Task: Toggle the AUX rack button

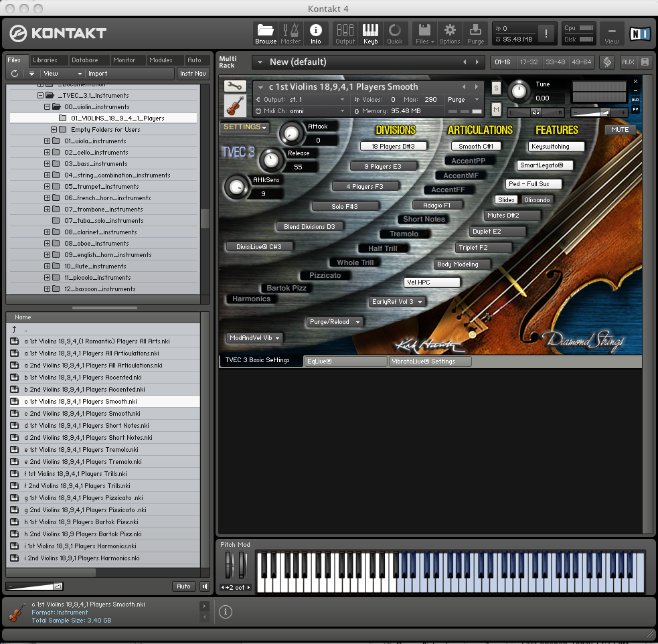Action: 628,62
